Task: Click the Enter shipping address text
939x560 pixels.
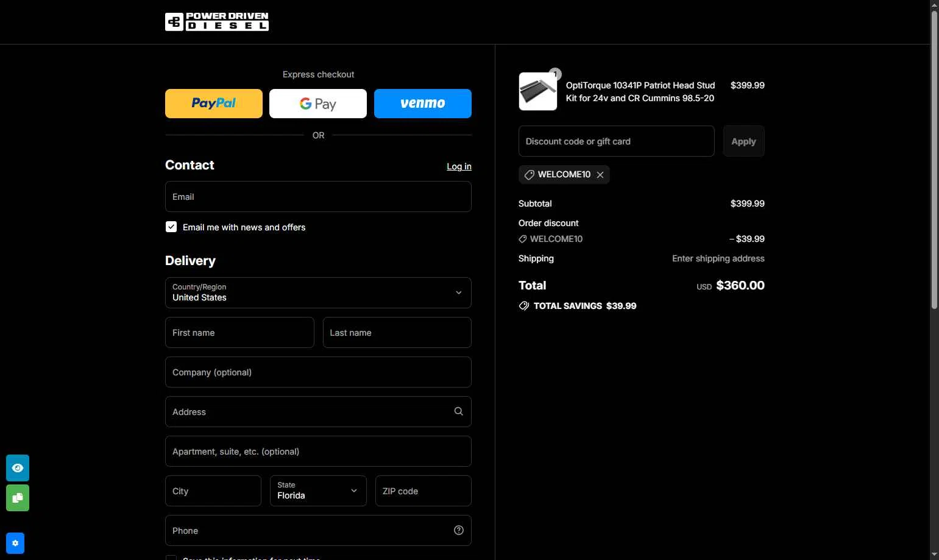Action: (718, 258)
